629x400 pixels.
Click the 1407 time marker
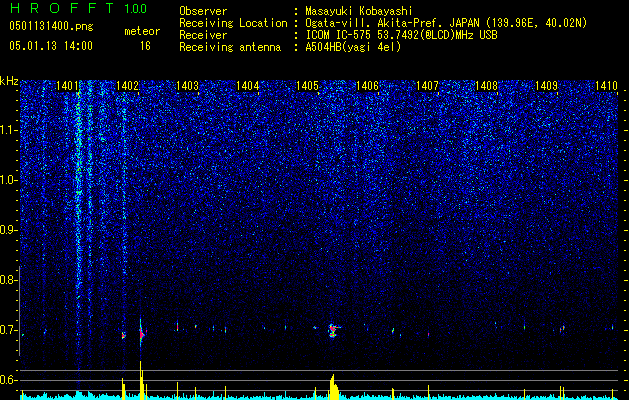click(427, 85)
